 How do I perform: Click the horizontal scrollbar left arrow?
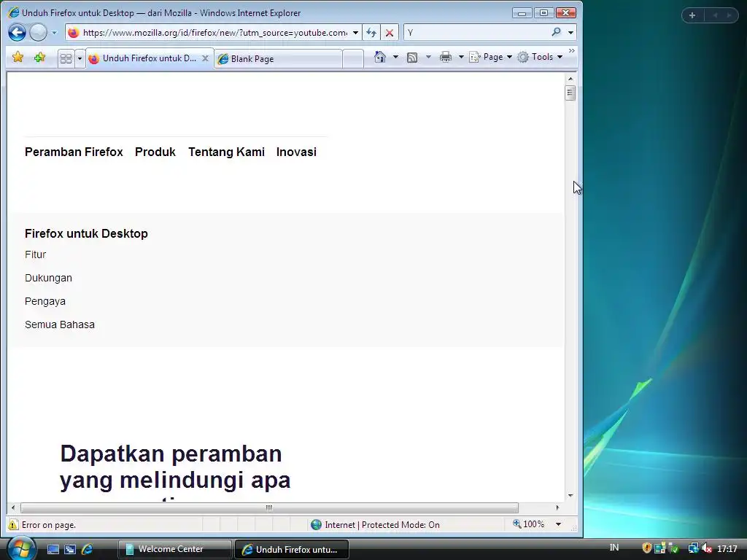pos(13,507)
